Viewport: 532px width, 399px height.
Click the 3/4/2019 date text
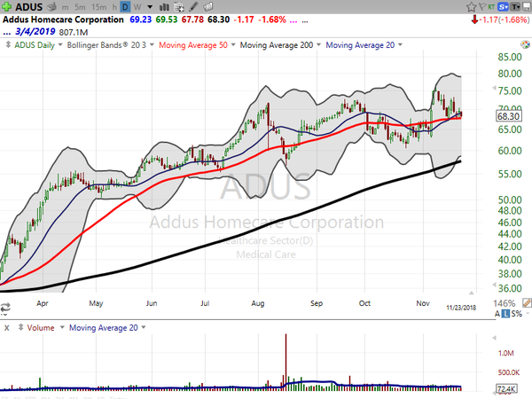click(x=35, y=32)
